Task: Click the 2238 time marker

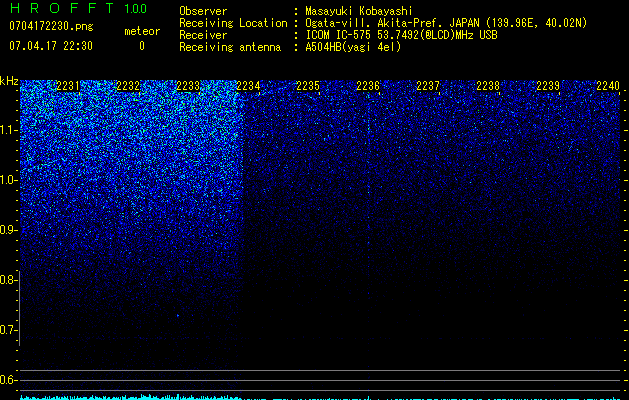Action: 488,86
